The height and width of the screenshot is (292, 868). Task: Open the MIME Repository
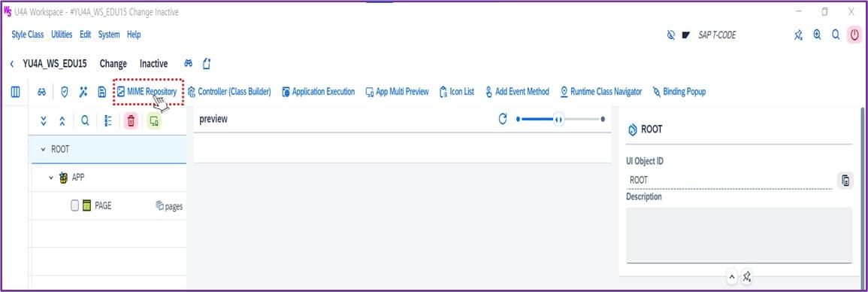pos(147,92)
